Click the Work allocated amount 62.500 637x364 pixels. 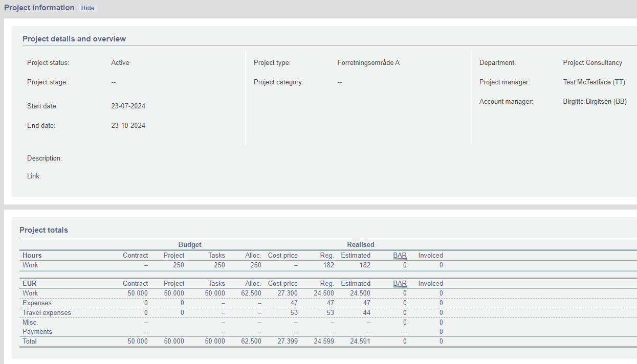point(251,293)
